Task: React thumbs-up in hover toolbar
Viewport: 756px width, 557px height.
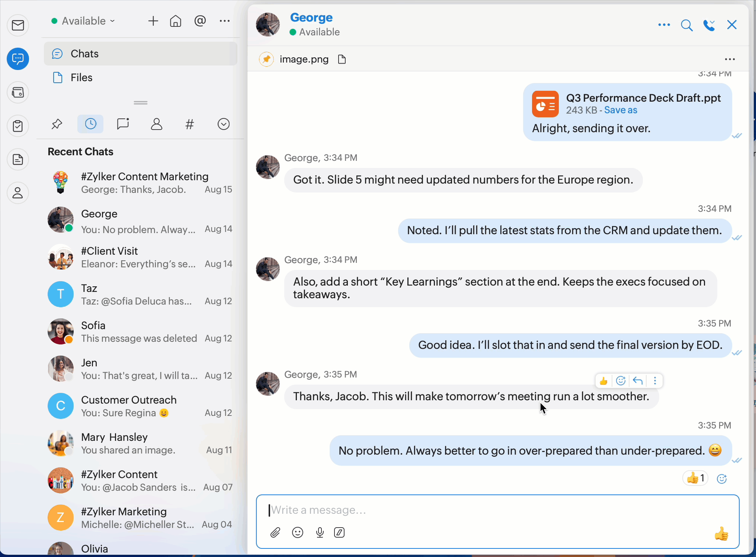Action: tap(603, 381)
